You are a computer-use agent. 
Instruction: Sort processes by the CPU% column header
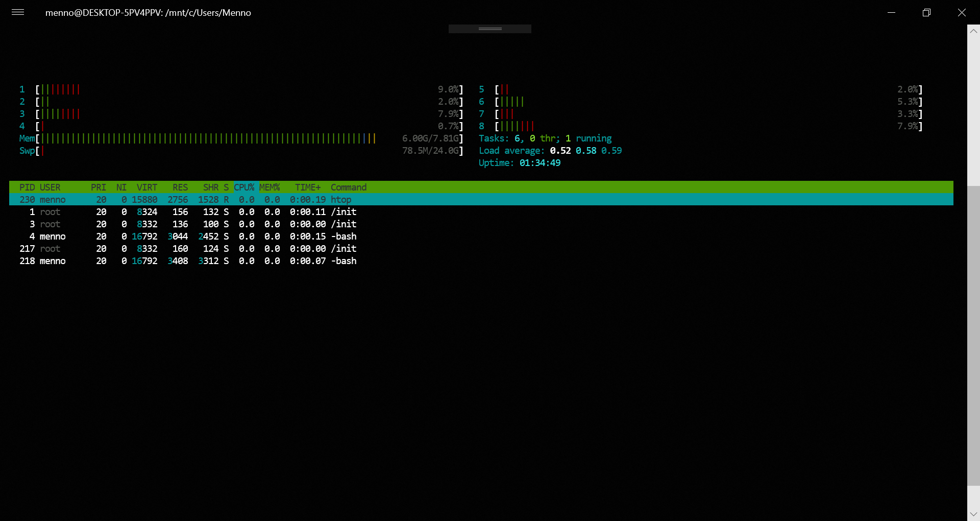click(x=244, y=187)
